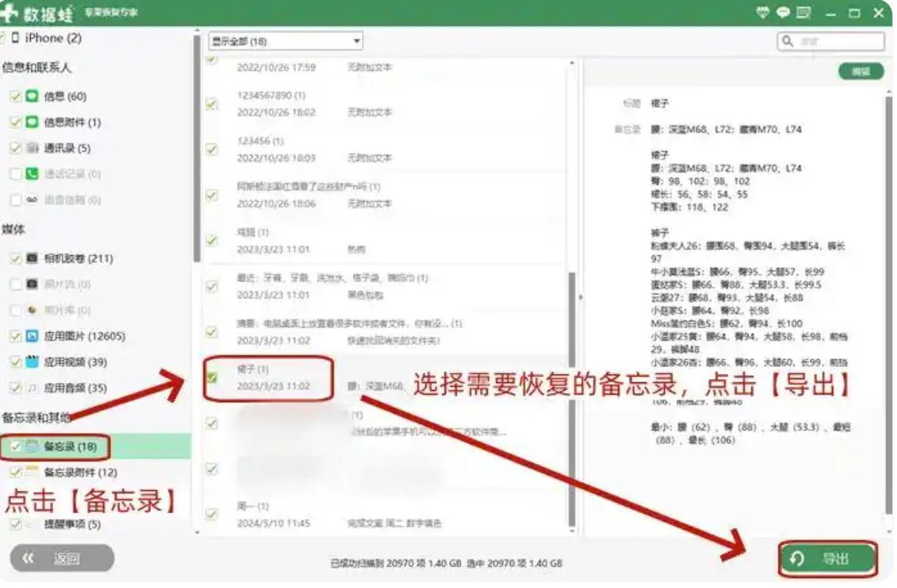The width and height of the screenshot is (897, 588).
Task: Click the device screen icon in title bar
Action: [x=804, y=12]
